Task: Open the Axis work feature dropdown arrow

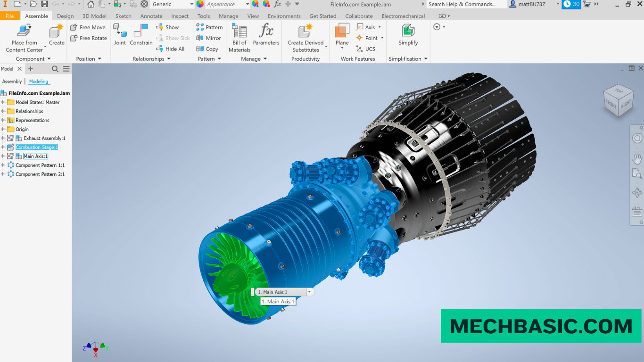Action: pos(380,27)
